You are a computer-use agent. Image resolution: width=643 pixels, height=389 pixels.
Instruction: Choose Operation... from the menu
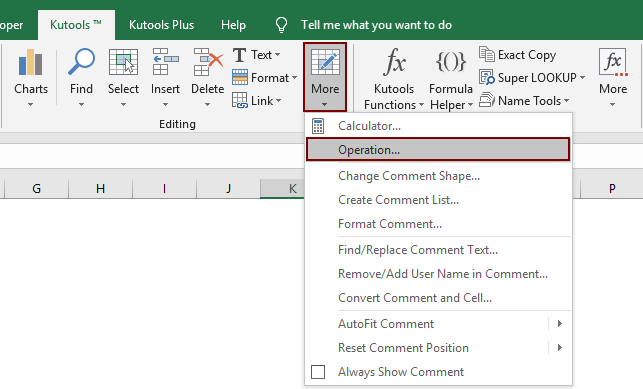tap(438, 150)
